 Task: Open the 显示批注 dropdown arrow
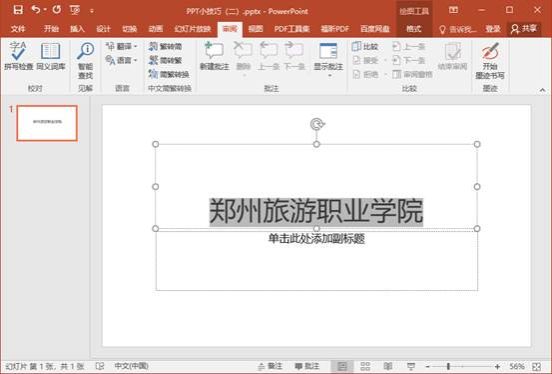[x=329, y=75]
